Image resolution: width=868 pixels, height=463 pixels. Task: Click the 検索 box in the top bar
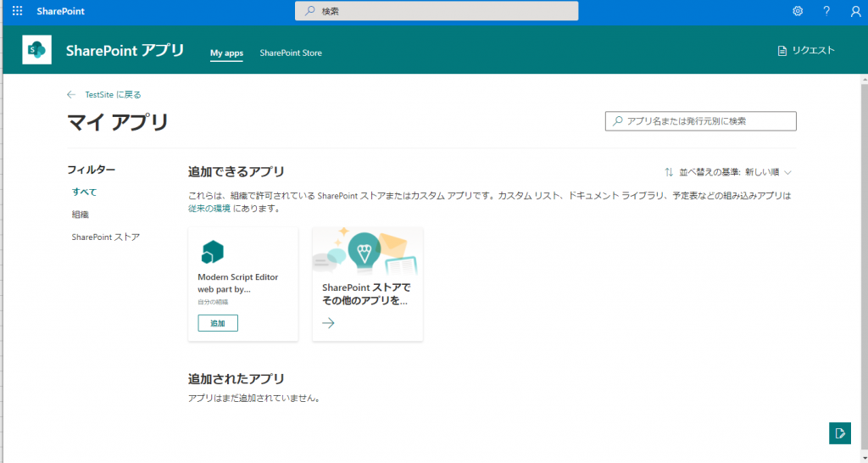(437, 11)
